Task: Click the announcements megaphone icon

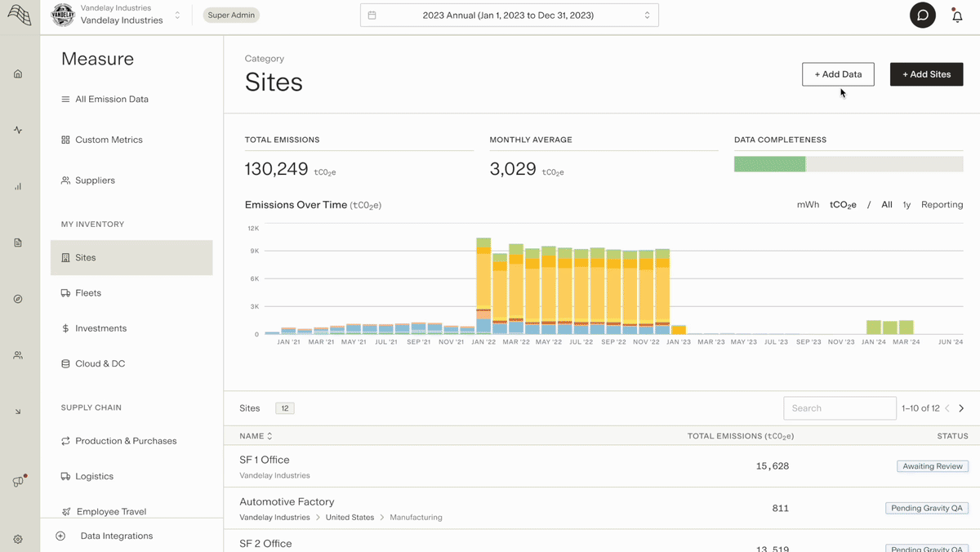Action: pyautogui.click(x=18, y=482)
